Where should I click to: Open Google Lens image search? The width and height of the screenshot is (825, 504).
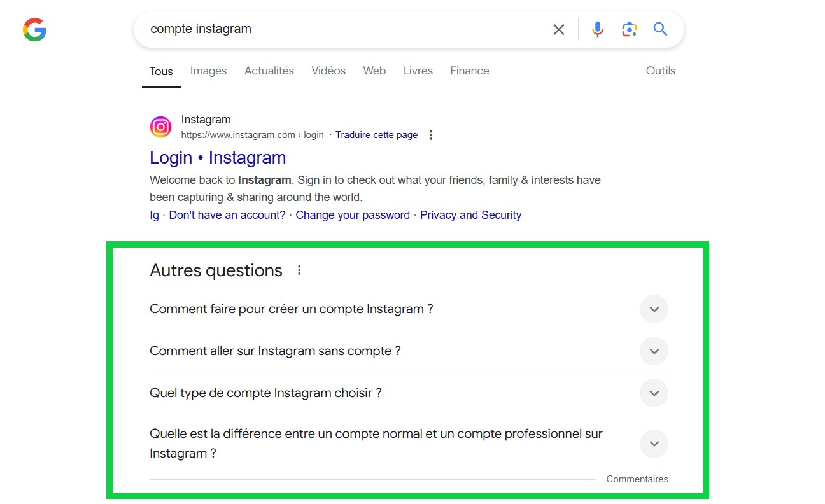coord(629,29)
